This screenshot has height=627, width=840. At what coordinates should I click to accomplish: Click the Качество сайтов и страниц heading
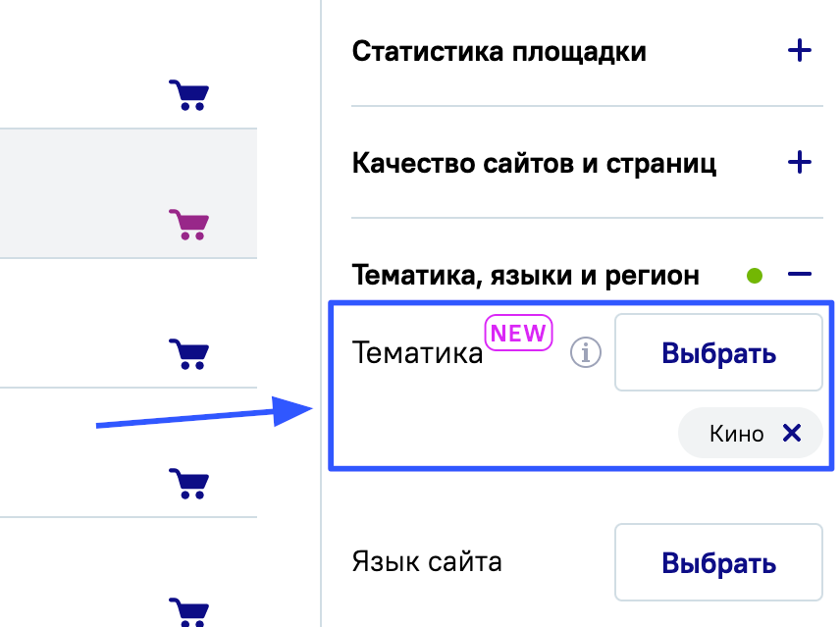point(534,163)
